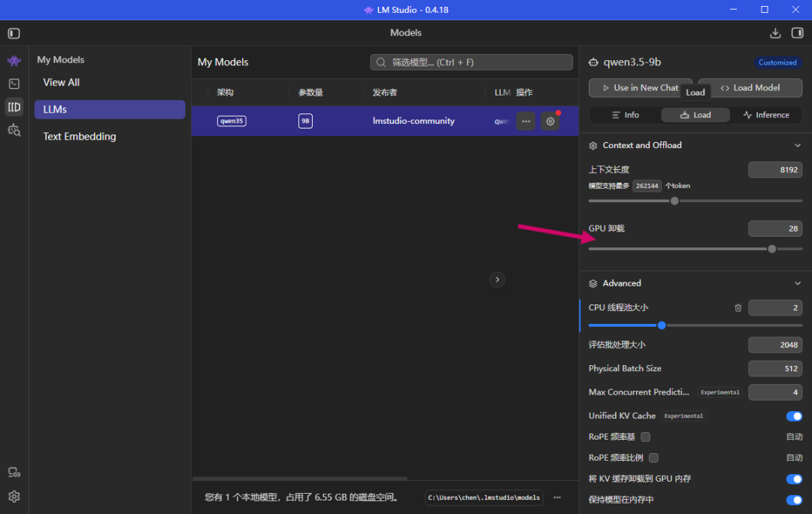
Task: Check the RoPE 频率比例 checkbox
Action: (x=653, y=458)
